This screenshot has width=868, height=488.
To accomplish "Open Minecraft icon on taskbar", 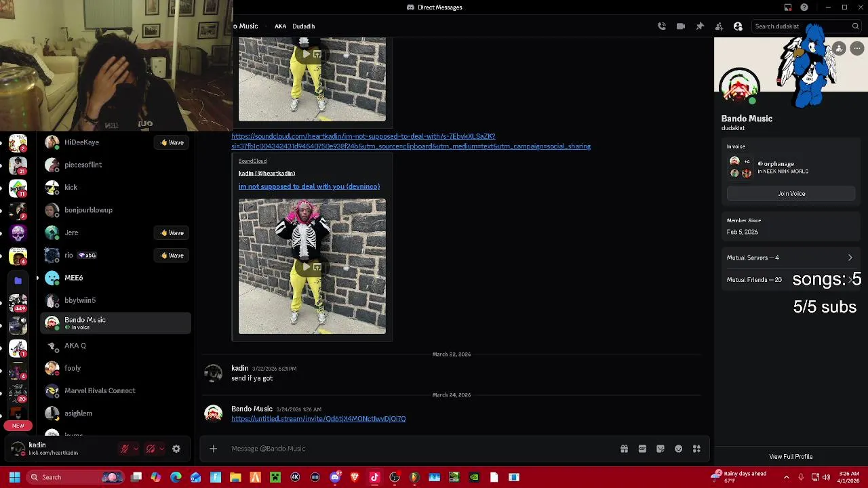I will coord(275,477).
